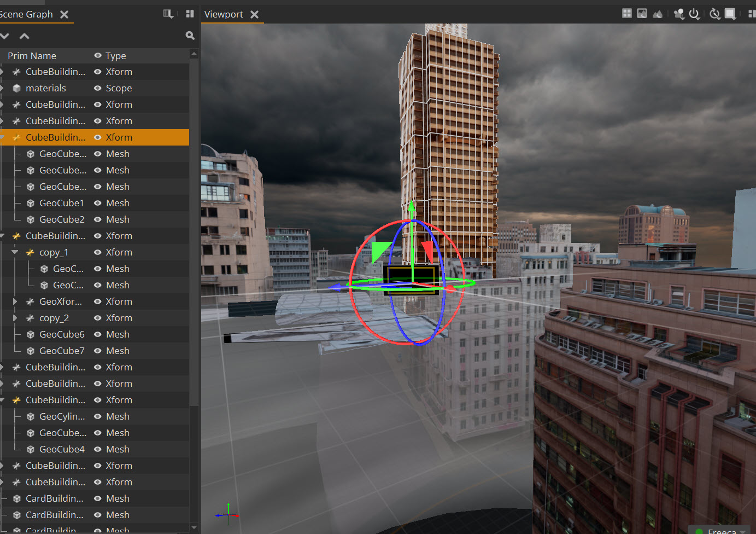This screenshot has height=534, width=756.
Task: Open the lighting rig icon in viewport toolbar
Action: click(x=679, y=14)
